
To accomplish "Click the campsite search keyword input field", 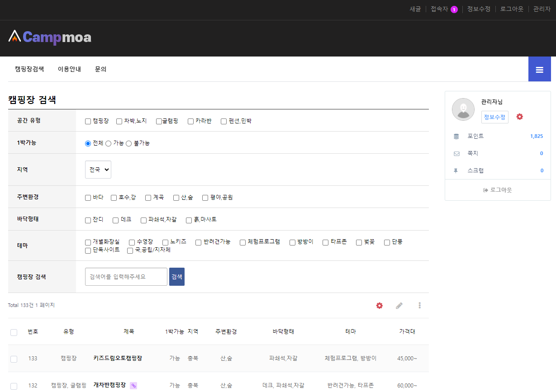I will tap(126, 277).
